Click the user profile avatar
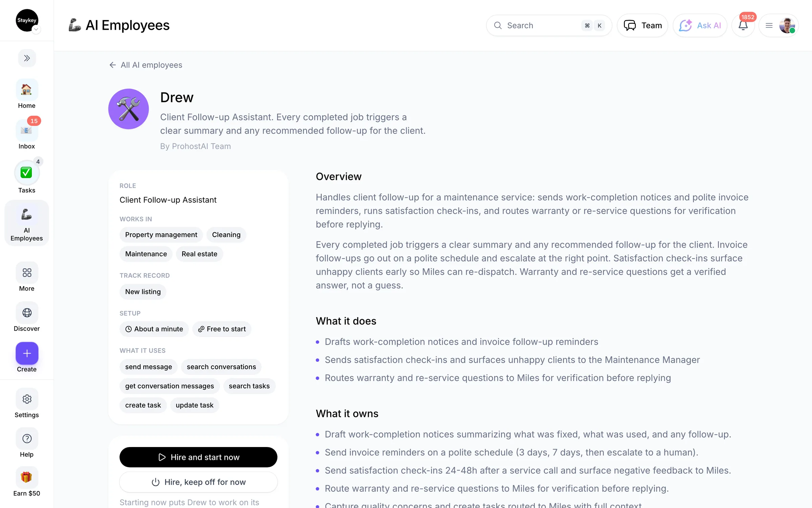Viewport: 812px width, 508px height. click(x=787, y=25)
